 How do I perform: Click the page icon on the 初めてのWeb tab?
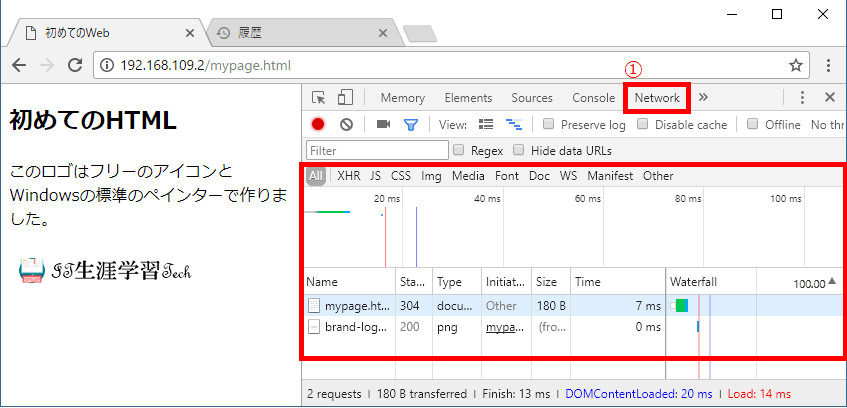32,33
